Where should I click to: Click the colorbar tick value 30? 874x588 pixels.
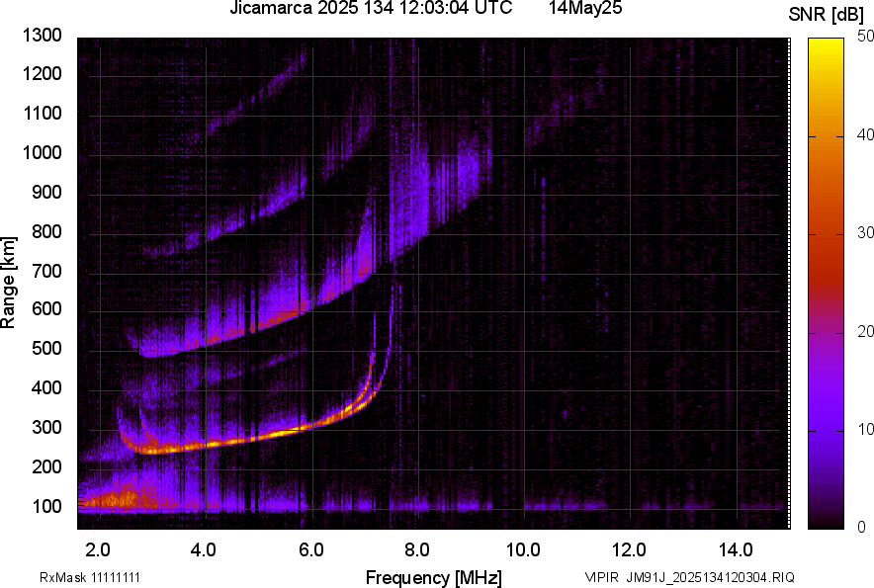866,232
